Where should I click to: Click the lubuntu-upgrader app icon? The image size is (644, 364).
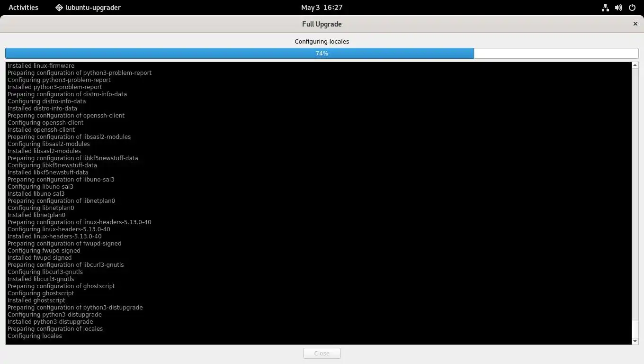(59, 8)
